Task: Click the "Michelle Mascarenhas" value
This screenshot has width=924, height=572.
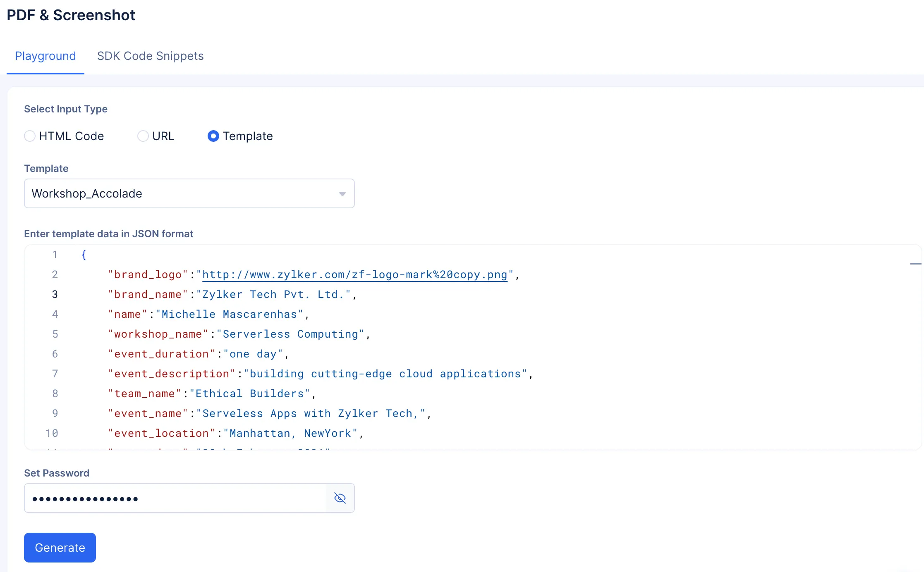Action: [x=230, y=314]
